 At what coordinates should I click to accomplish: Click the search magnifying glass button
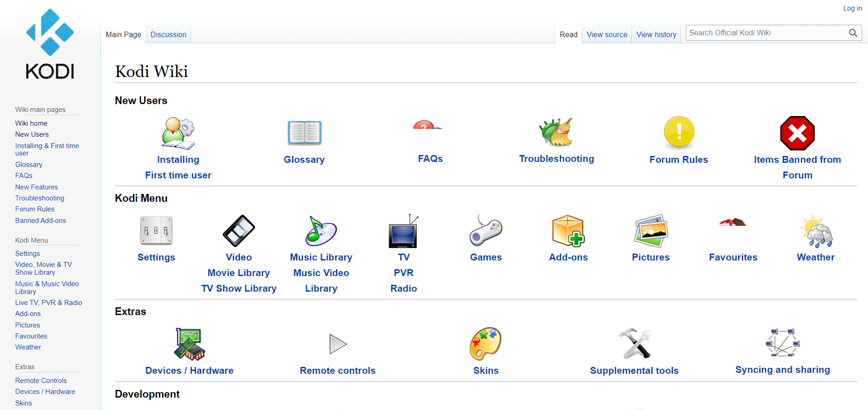click(853, 33)
